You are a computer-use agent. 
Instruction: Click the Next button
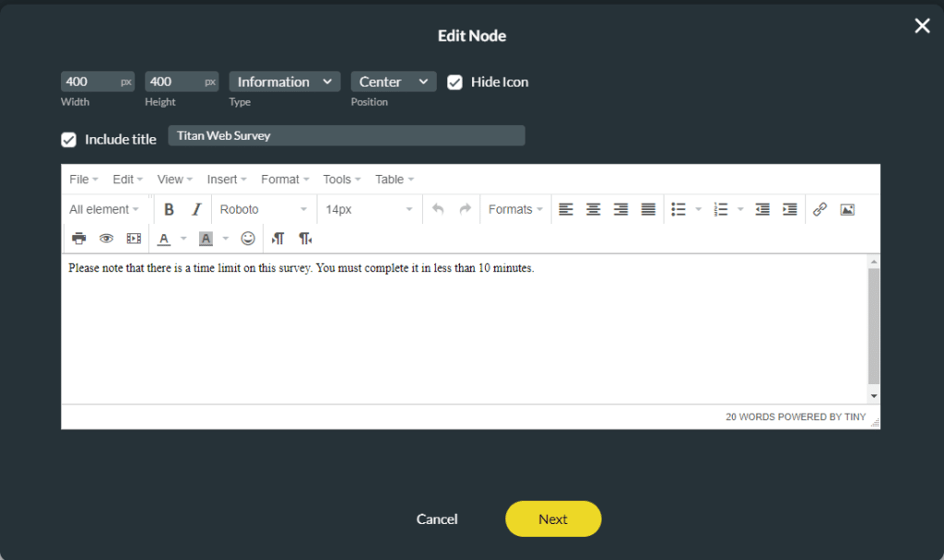click(x=553, y=519)
